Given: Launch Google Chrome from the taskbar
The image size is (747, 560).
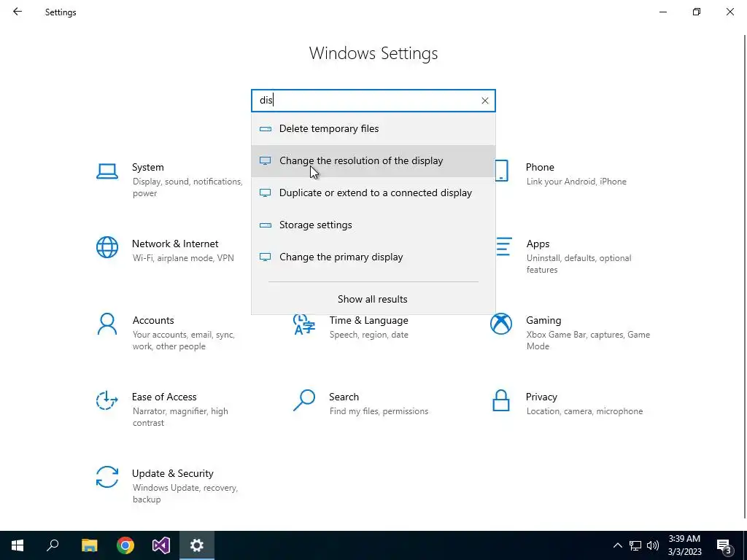Looking at the screenshot, I should pyautogui.click(x=125, y=545).
